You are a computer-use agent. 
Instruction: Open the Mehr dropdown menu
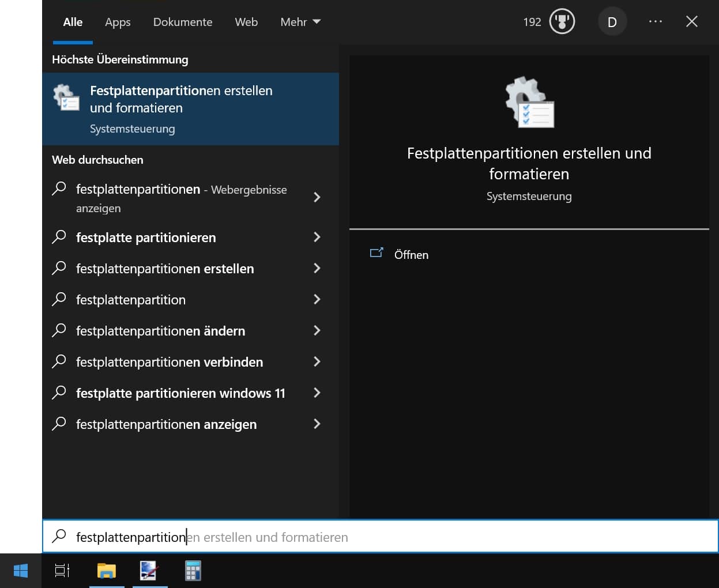coord(300,22)
